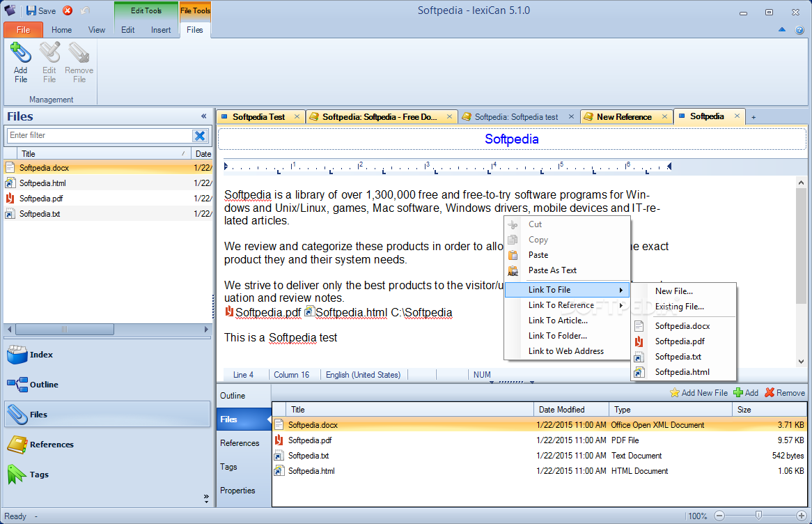This screenshot has width=812, height=524.
Task: Sort by the Title column header in Files panel
Action: click(102, 154)
